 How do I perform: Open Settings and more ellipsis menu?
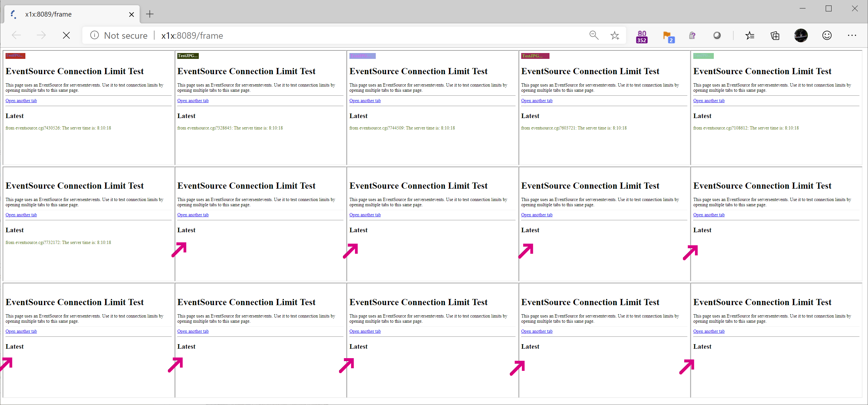tap(852, 35)
